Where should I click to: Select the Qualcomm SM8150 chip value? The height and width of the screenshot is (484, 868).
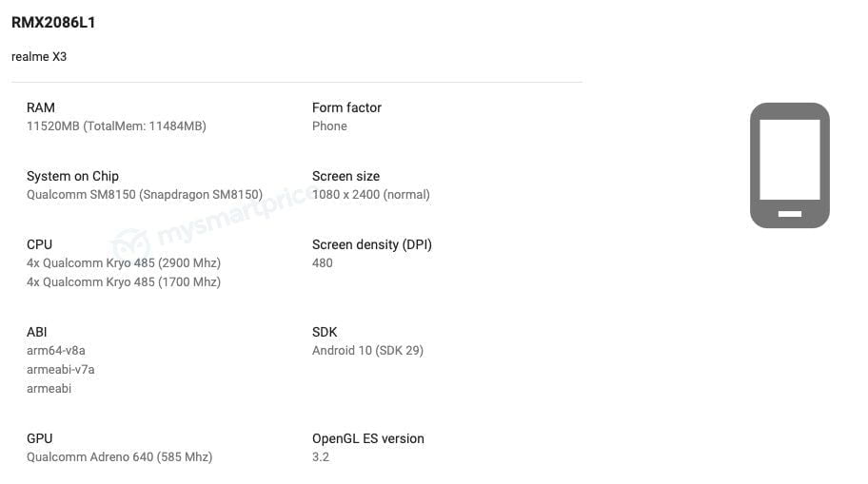[x=145, y=194]
